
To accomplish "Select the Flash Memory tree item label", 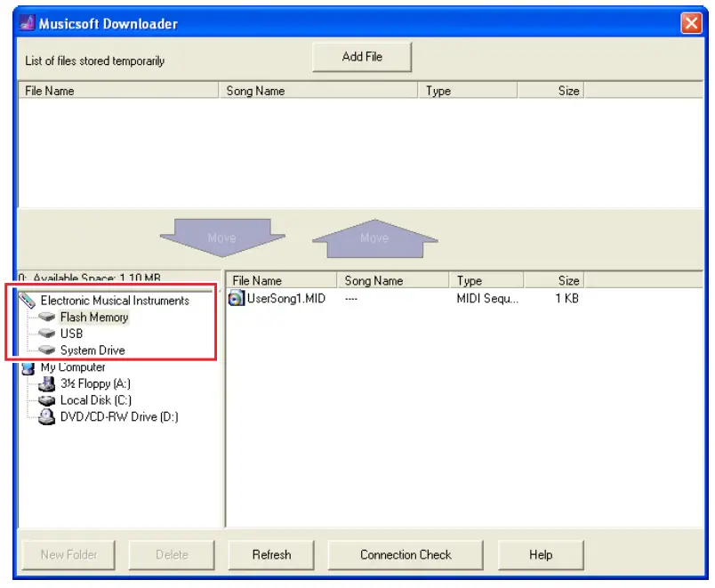I will 94,318.
